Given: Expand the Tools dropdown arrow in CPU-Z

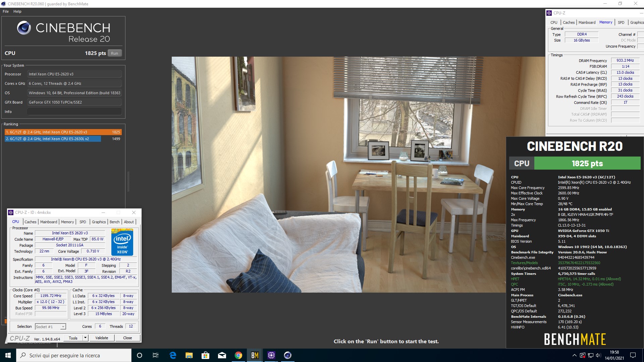Looking at the screenshot, I should click(x=86, y=338).
